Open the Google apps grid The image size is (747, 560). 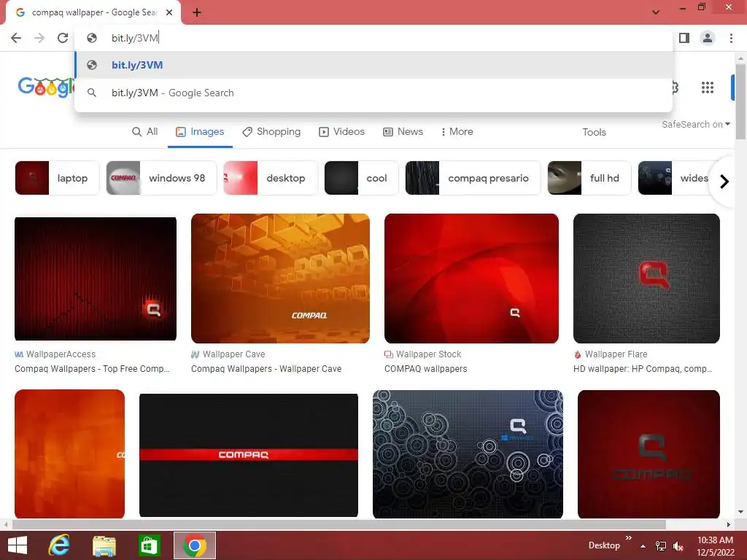(x=708, y=87)
